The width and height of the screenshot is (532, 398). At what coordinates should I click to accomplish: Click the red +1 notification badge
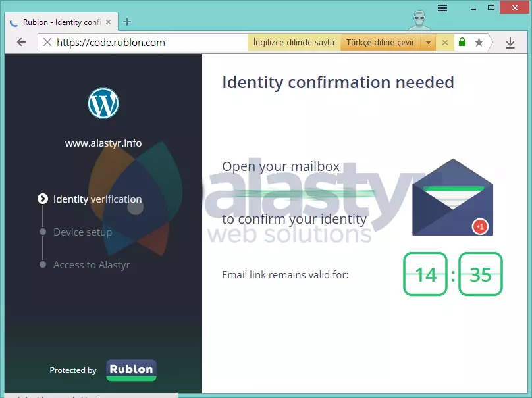click(x=480, y=226)
